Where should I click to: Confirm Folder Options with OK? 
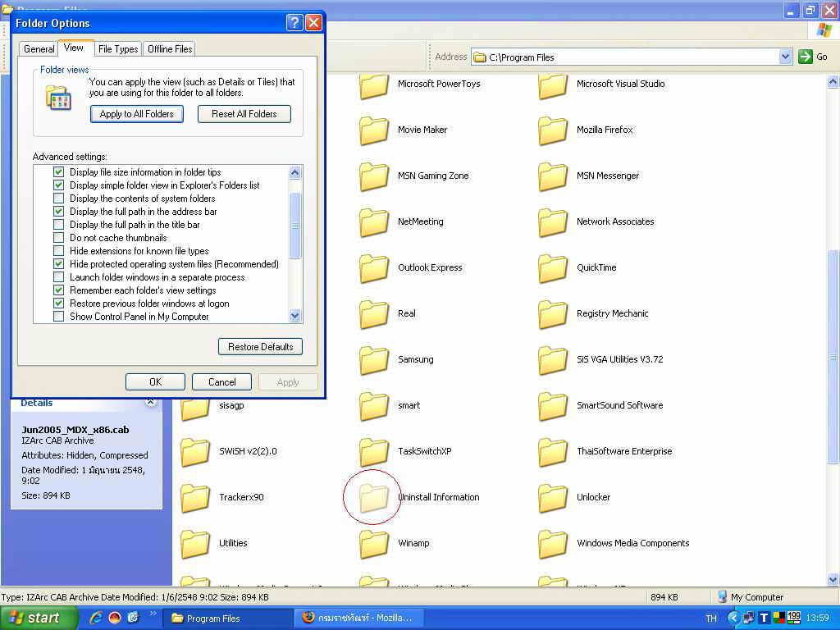coord(155,382)
